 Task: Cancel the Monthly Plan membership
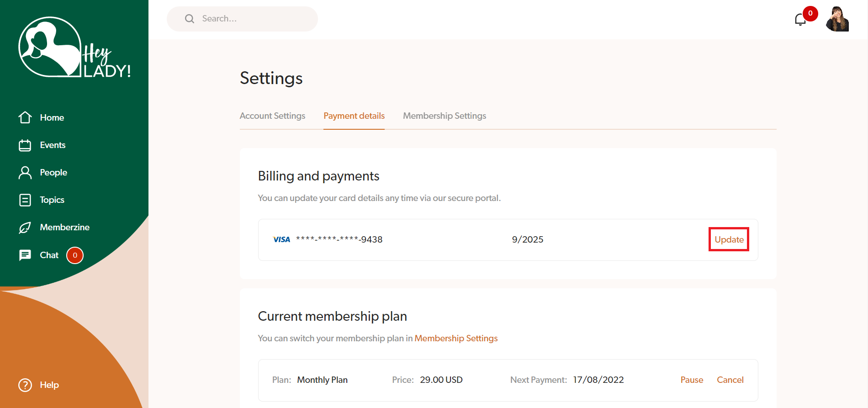(x=730, y=380)
